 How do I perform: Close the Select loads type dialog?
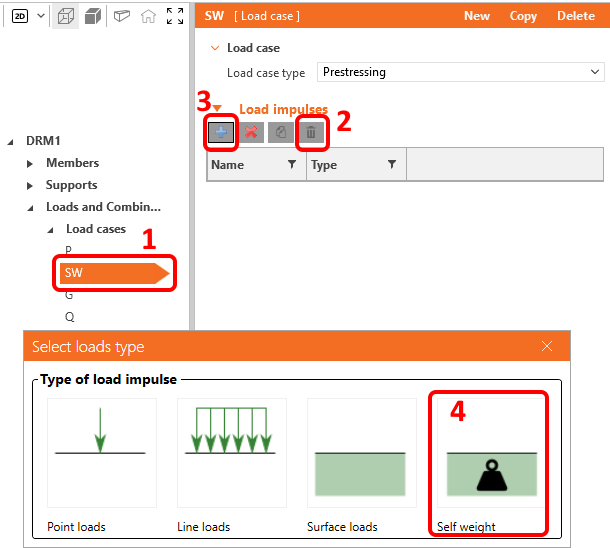tap(547, 346)
